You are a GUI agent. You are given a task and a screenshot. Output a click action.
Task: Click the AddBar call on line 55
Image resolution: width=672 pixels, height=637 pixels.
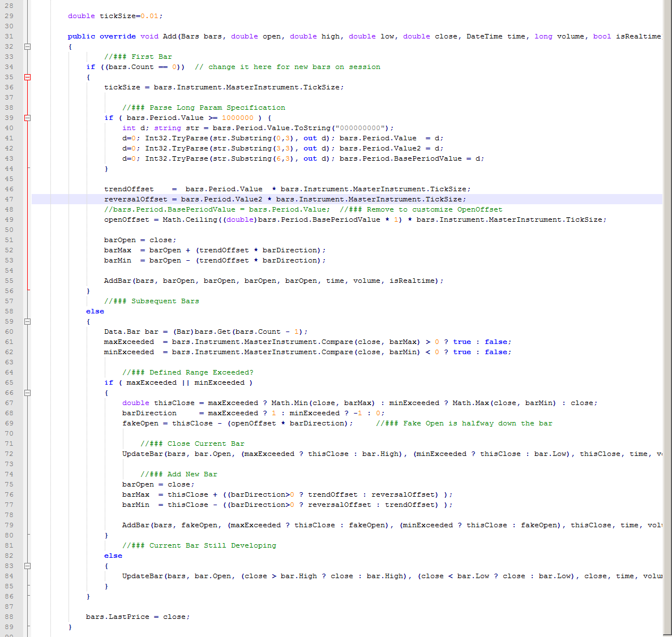pos(274,281)
